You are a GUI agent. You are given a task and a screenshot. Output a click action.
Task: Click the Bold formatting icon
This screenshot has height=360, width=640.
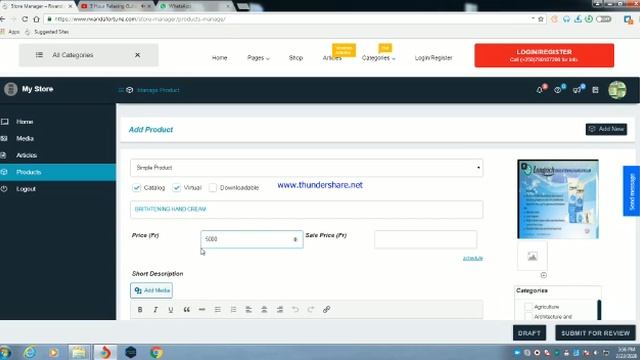point(140,309)
